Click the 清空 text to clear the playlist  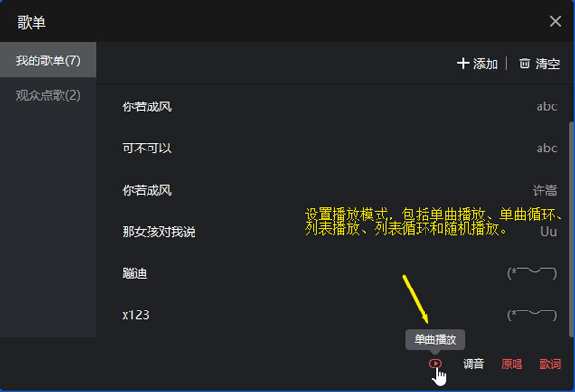click(547, 64)
